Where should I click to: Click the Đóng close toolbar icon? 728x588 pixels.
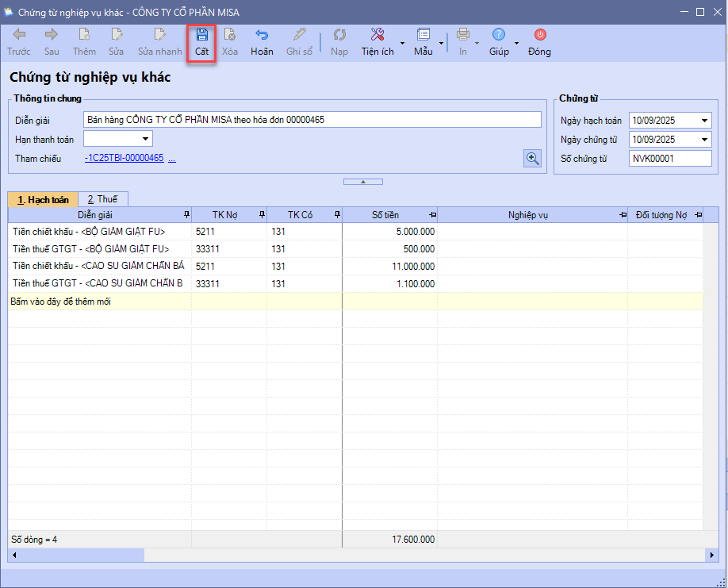[539, 35]
